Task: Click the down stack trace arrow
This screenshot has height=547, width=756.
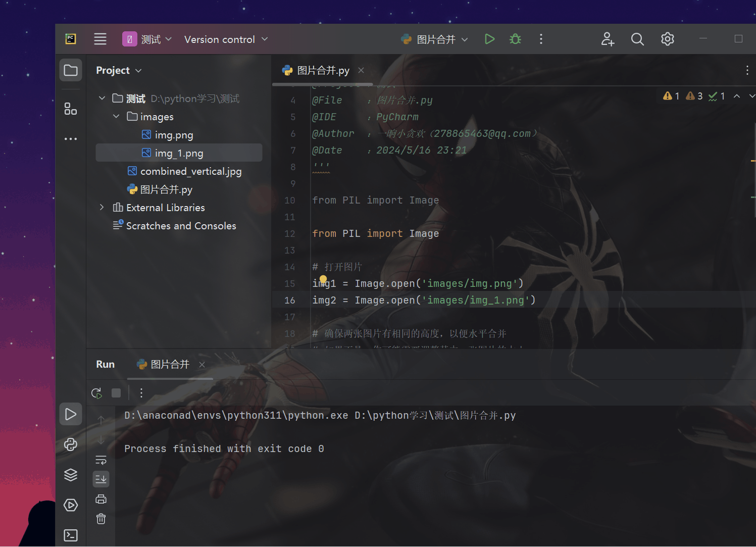Action: (101, 440)
